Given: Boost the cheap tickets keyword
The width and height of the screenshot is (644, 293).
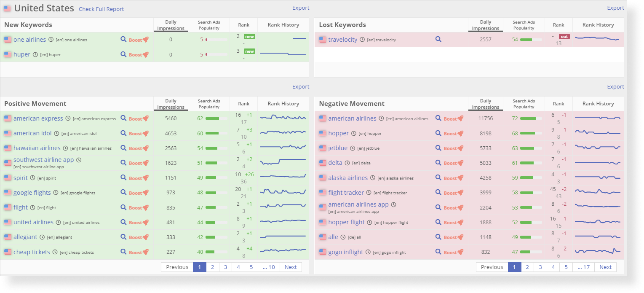Looking at the screenshot, I should (x=139, y=253).
